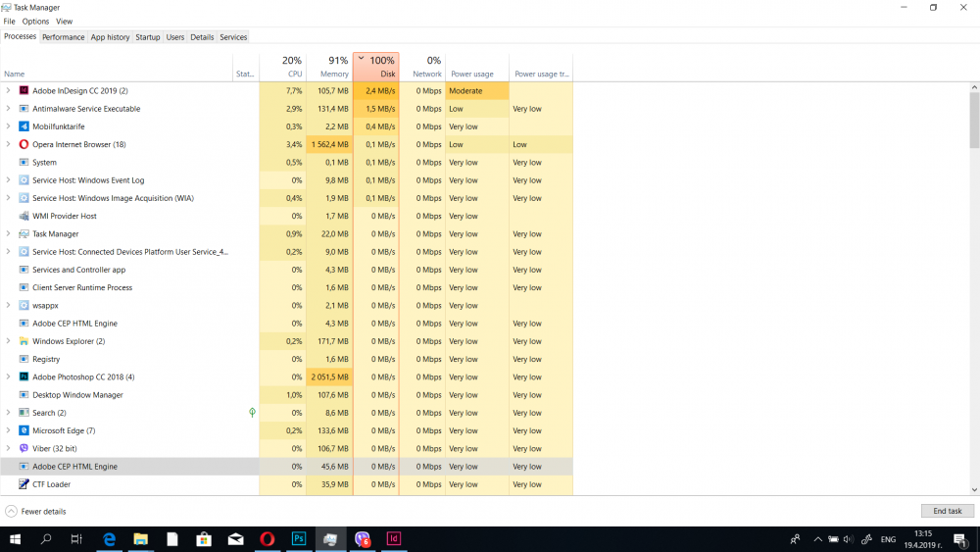Open Task View on the taskbar

(76, 539)
